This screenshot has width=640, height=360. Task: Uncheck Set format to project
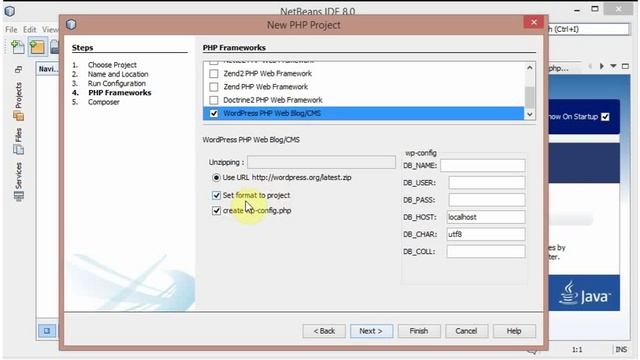click(216, 195)
